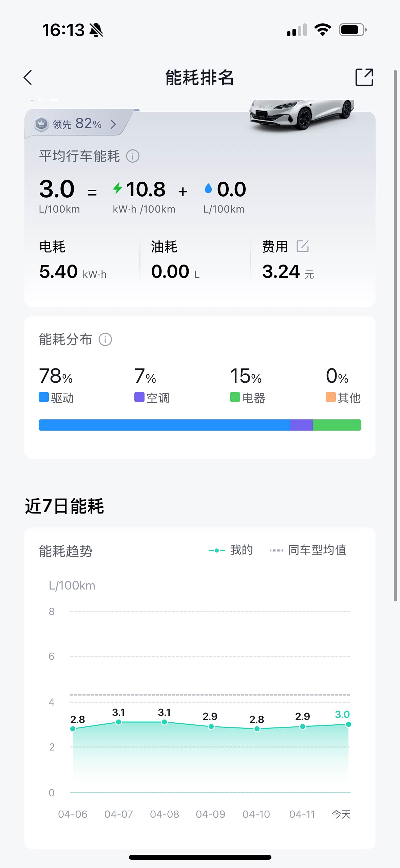
Task: Tap the blue fuel droplet icon
Action: pos(208,188)
